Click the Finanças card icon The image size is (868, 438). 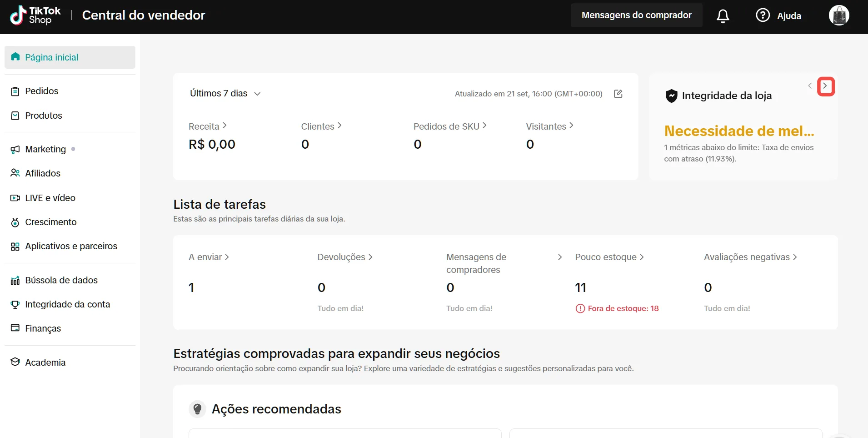point(15,328)
